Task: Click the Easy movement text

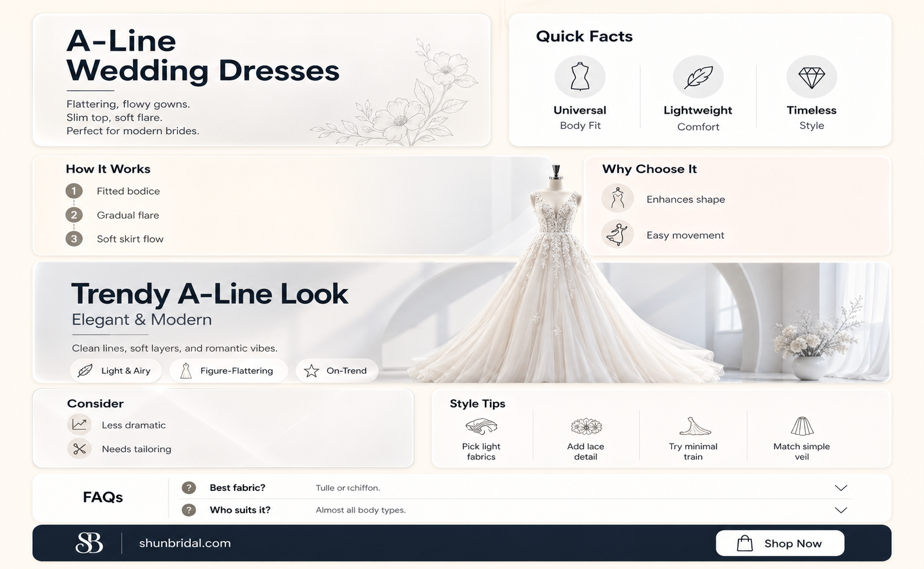Action: coord(685,235)
